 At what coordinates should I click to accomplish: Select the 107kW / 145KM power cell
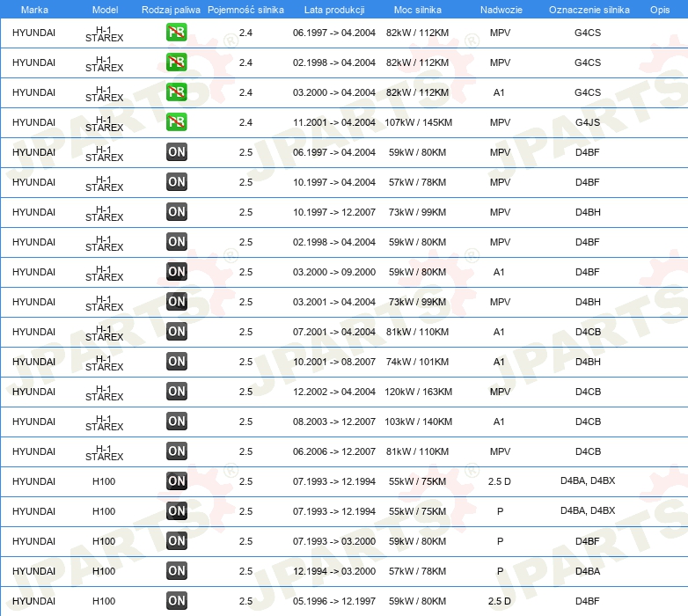[x=418, y=122]
